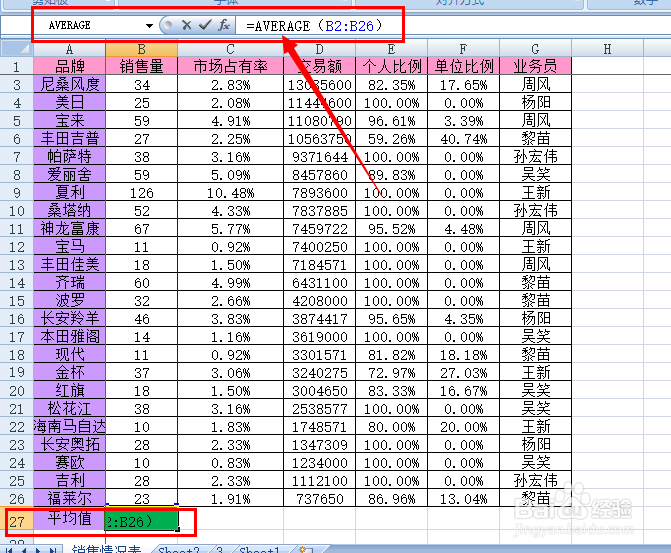Select row 9 header

17,193
